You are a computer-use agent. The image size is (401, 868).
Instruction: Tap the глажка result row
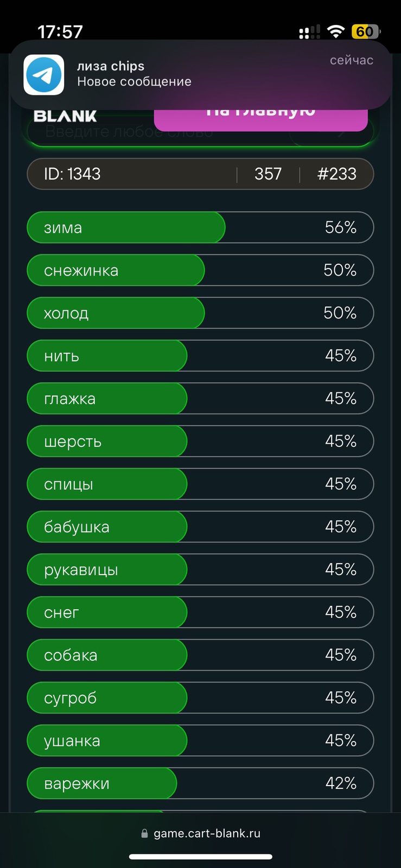pos(200,399)
